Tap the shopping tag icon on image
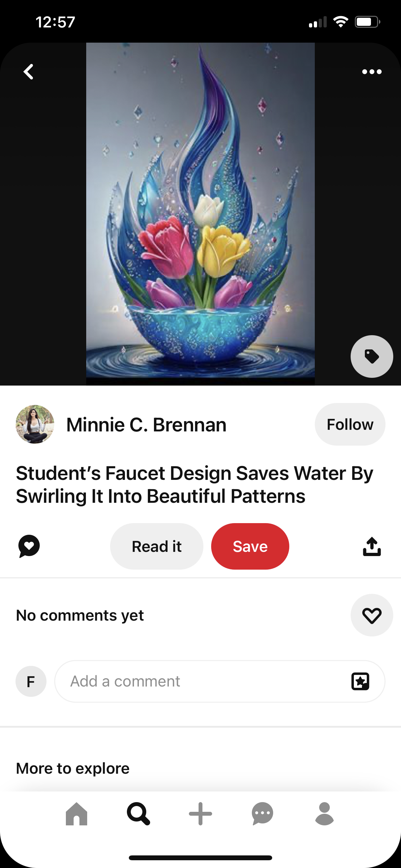401x868 pixels. point(372,356)
